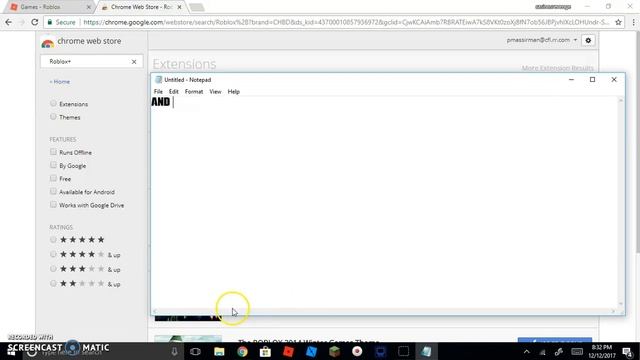Open the recorder app taskbar icon
Screen dimensions: 640x360
(x=357, y=351)
